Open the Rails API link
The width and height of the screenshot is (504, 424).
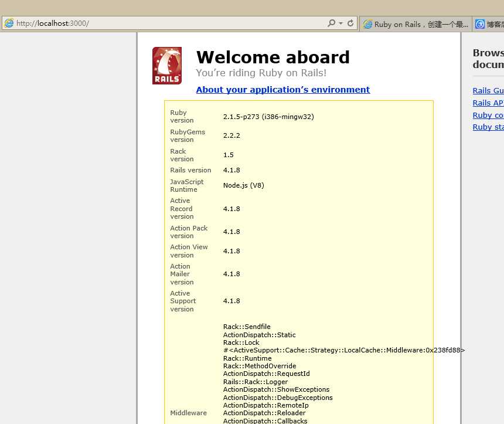pyautogui.click(x=488, y=103)
